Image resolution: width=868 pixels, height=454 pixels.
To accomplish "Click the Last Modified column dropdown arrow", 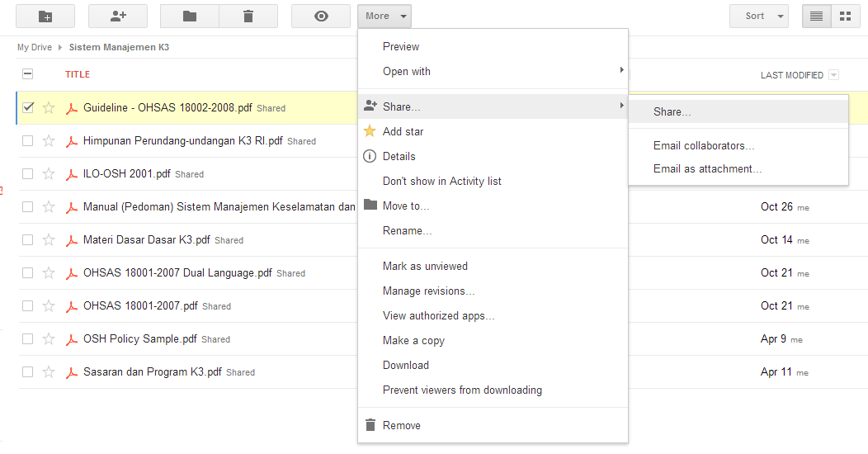I will pos(833,75).
